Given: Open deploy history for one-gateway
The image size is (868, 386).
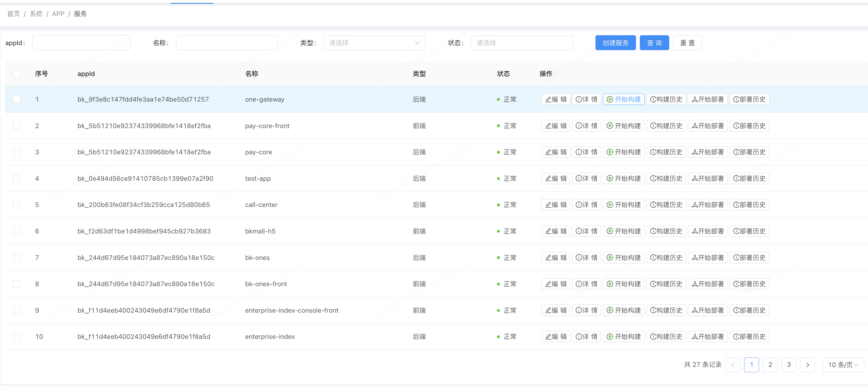Looking at the screenshot, I should click(x=749, y=99).
